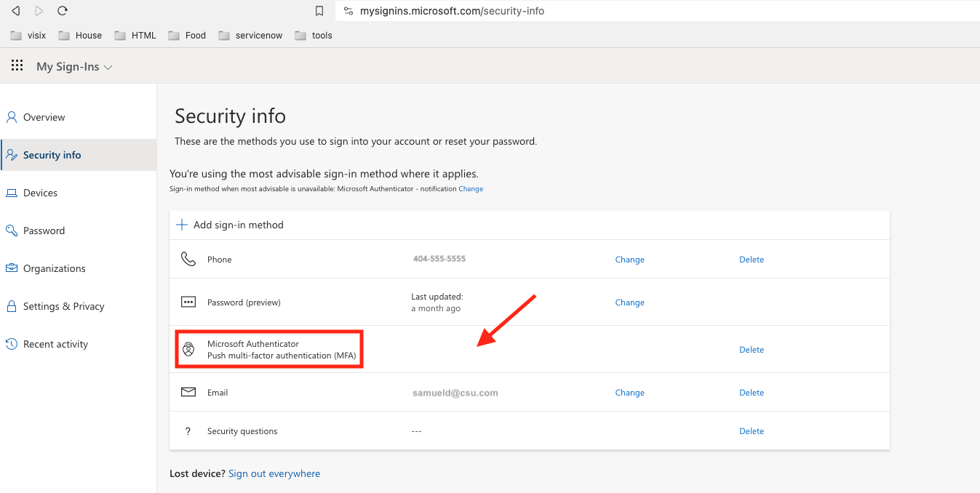Viewport: 980px width, 493px height.
Task: Click the Security questions question mark icon
Action: tap(188, 431)
